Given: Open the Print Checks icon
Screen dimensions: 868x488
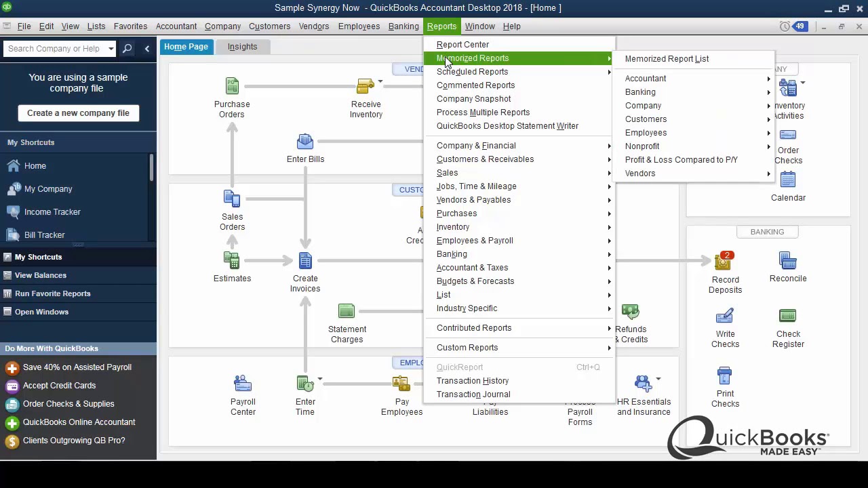Looking at the screenshot, I should point(725,375).
